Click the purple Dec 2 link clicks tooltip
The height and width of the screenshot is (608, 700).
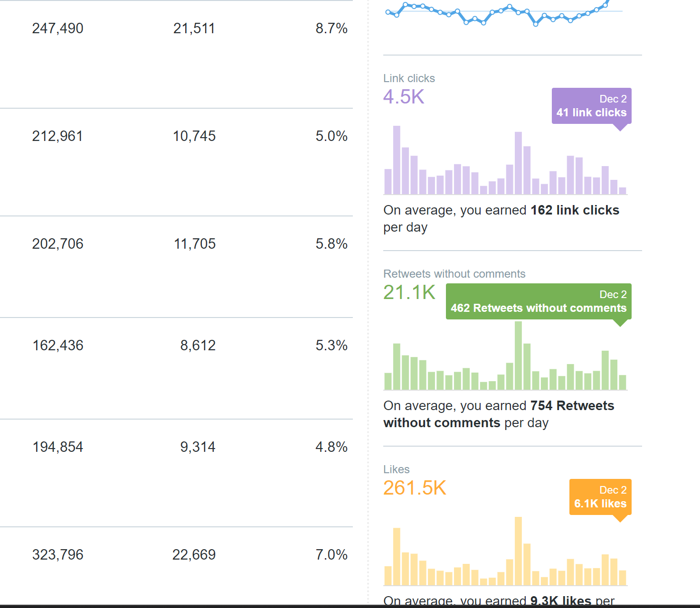(x=591, y=106)
